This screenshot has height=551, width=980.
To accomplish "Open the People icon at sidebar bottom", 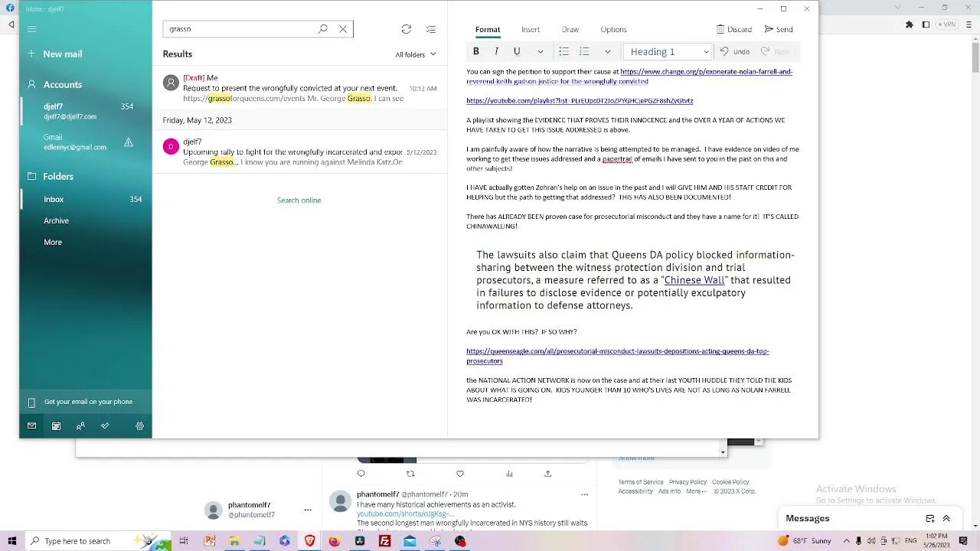I will pyautogui.click(x=80, y=426).
